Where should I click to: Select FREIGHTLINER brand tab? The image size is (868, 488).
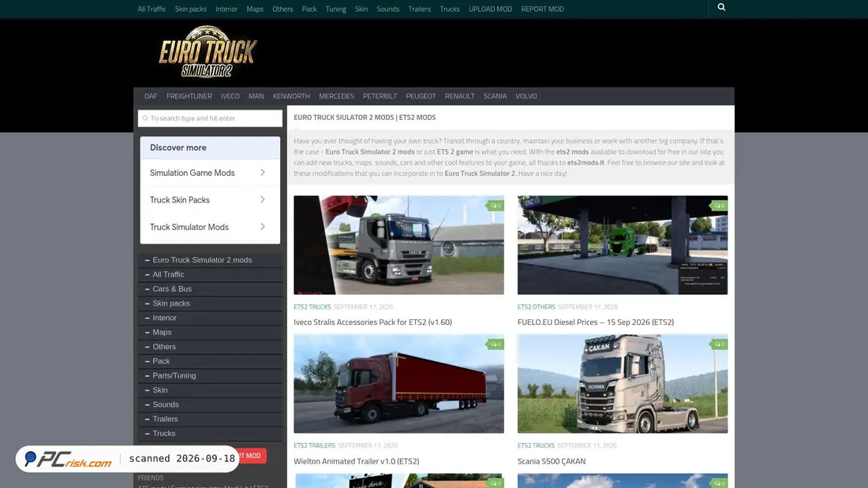189,96
